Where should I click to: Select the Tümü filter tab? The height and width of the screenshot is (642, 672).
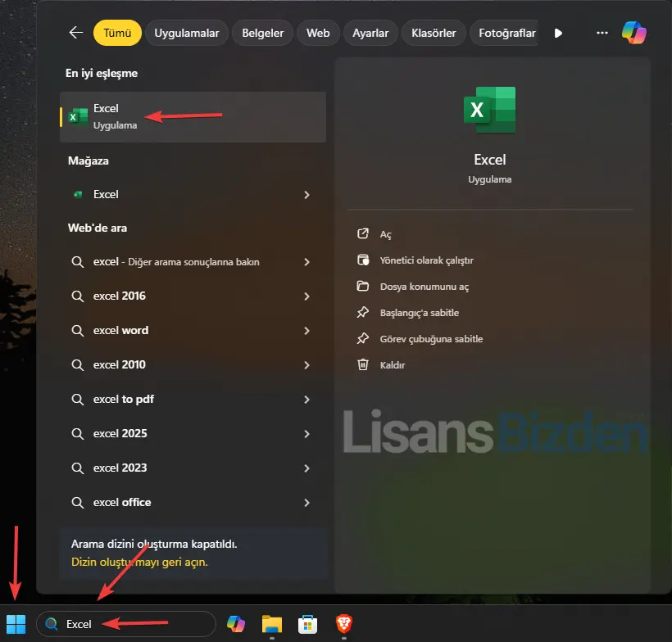click(x=117, y=33)
